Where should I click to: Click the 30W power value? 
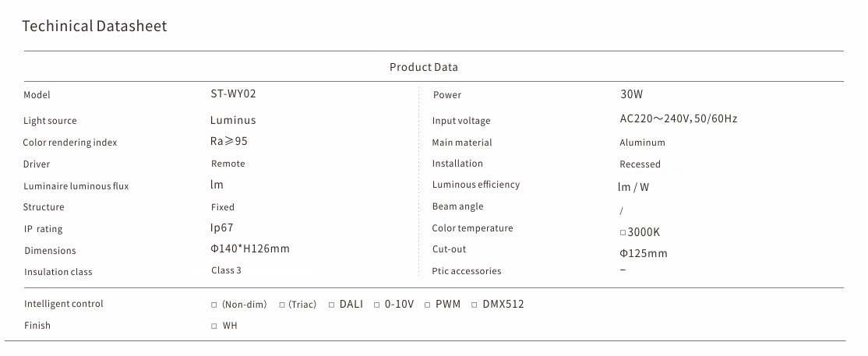click(631, 95)
